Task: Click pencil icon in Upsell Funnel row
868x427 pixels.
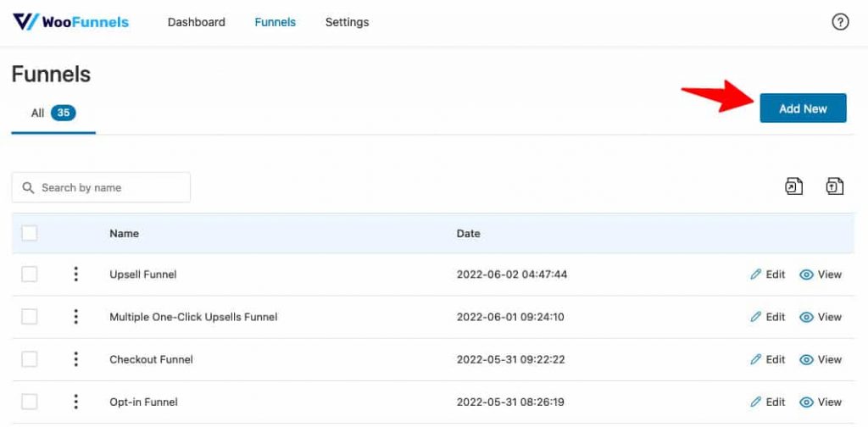Action: pos(755,274)
